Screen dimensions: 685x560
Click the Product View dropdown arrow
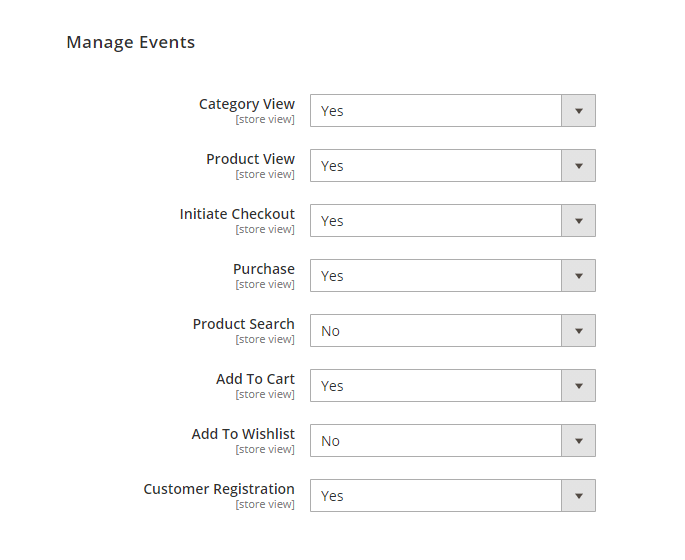(x=578, y=166)
